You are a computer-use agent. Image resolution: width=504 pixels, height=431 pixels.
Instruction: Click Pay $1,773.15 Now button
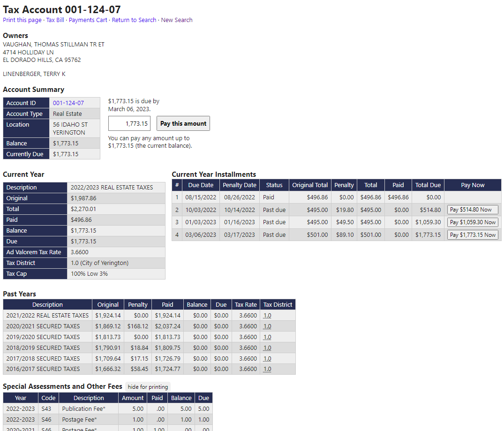(472, 235)
